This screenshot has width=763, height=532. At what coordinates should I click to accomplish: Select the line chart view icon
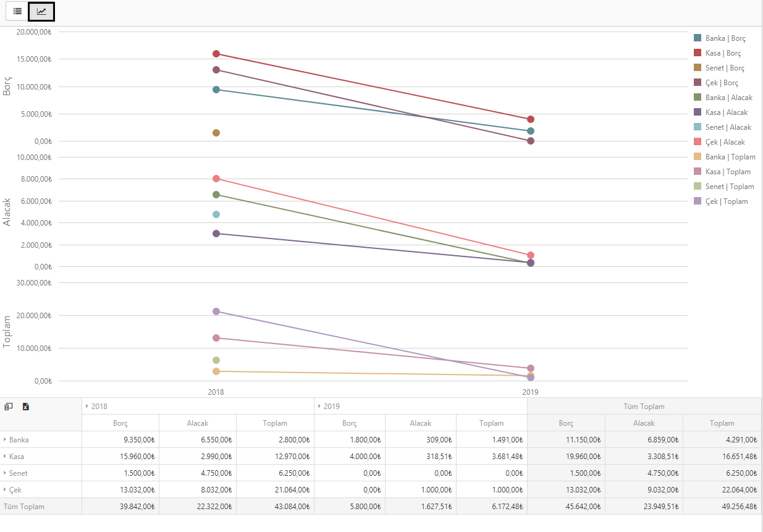[41, 12]
